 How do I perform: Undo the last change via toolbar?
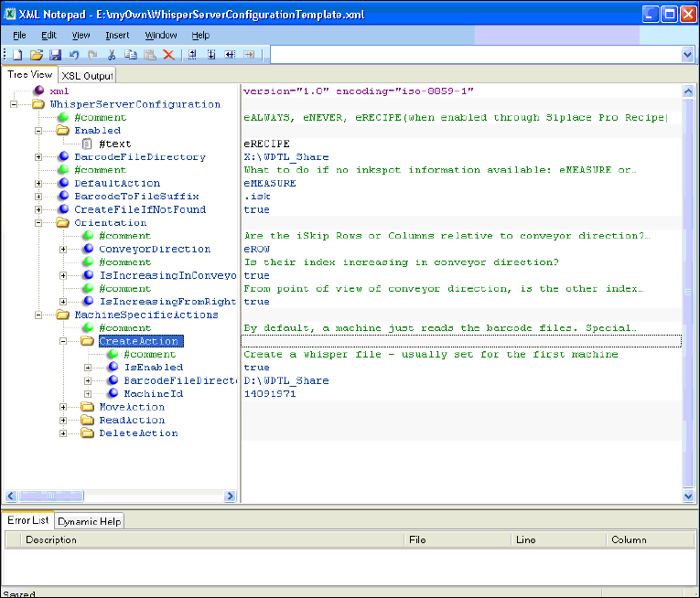coord(73,55)
